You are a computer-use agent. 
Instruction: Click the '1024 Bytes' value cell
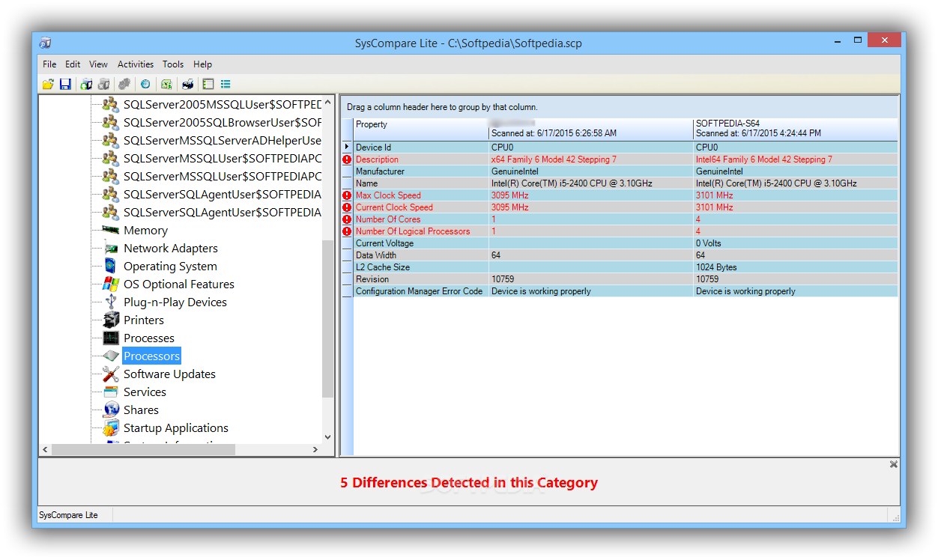pos(796,267)
